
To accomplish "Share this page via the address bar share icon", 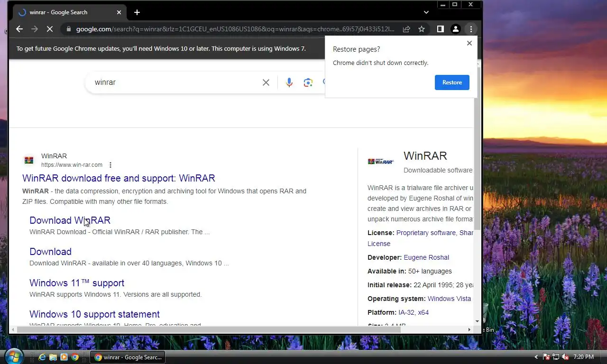I will pyautogui.click(x=406, y=29).
